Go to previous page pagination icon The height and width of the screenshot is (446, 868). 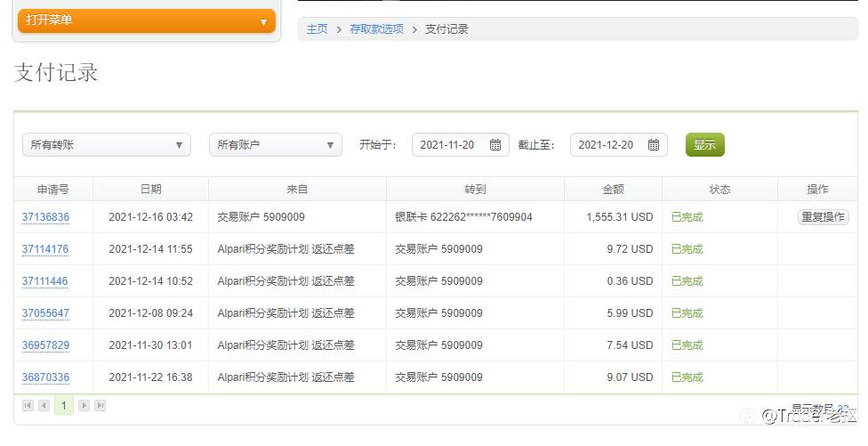(44, 406)
